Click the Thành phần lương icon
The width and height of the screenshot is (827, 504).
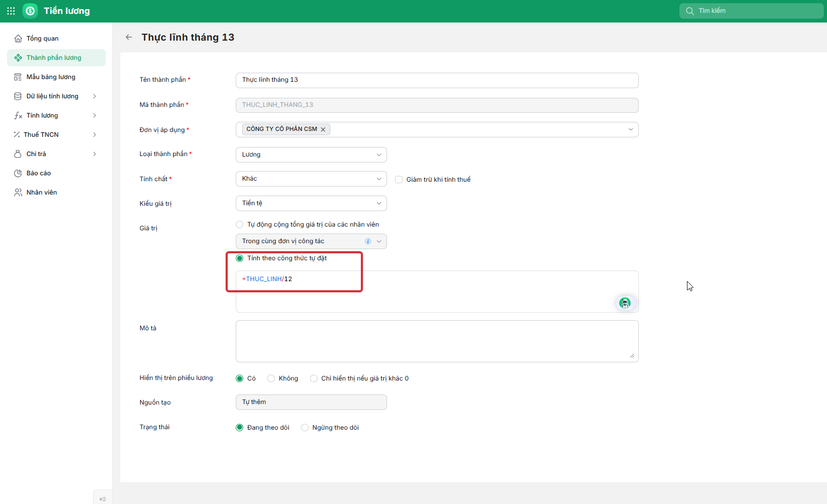(18, 58)
